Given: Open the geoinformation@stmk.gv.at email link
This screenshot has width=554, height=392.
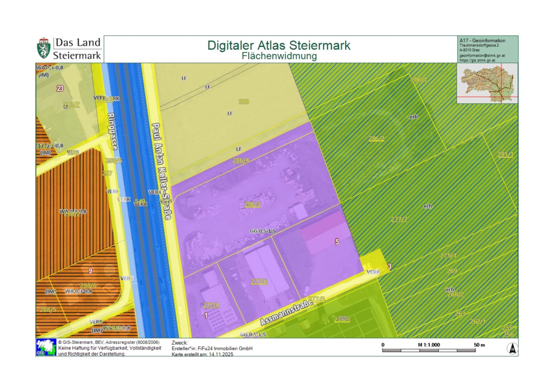Looking at the screenshot, I should [x=482, y=56].
